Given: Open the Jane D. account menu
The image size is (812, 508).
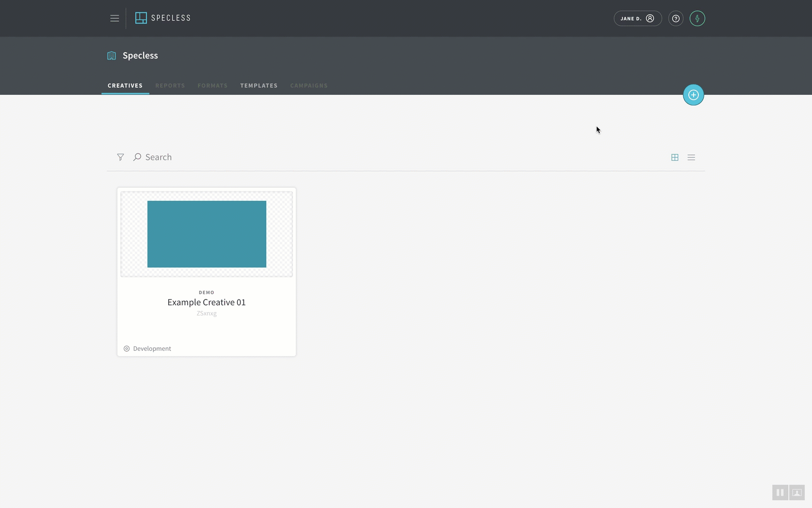Looking at the screenshot, I should (638, 18).
